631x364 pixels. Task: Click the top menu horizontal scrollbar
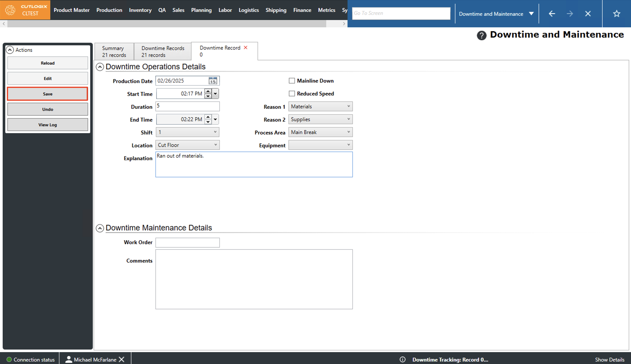pos(167,24)
